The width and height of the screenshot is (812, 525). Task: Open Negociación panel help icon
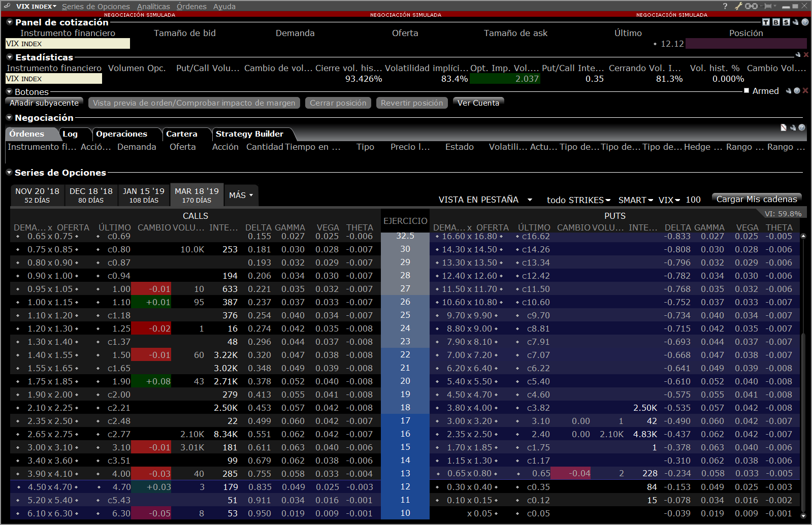tap(802, 127)
